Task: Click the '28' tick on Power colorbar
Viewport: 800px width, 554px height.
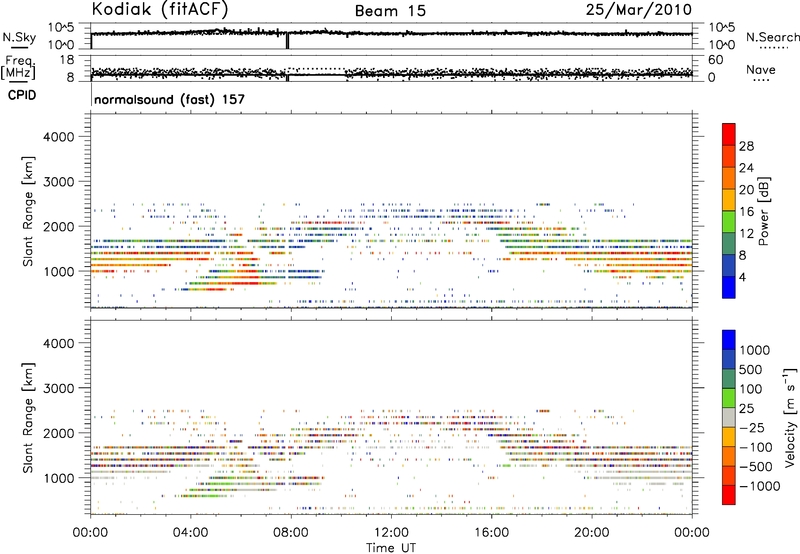Action: (746, 146)
